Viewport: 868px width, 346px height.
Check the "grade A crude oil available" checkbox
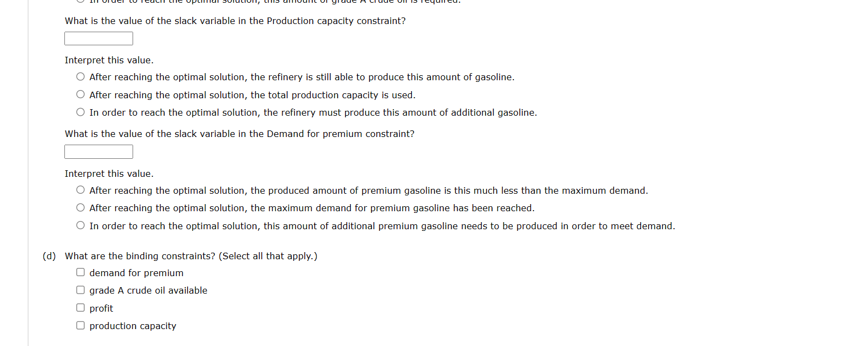pos(80,289)
